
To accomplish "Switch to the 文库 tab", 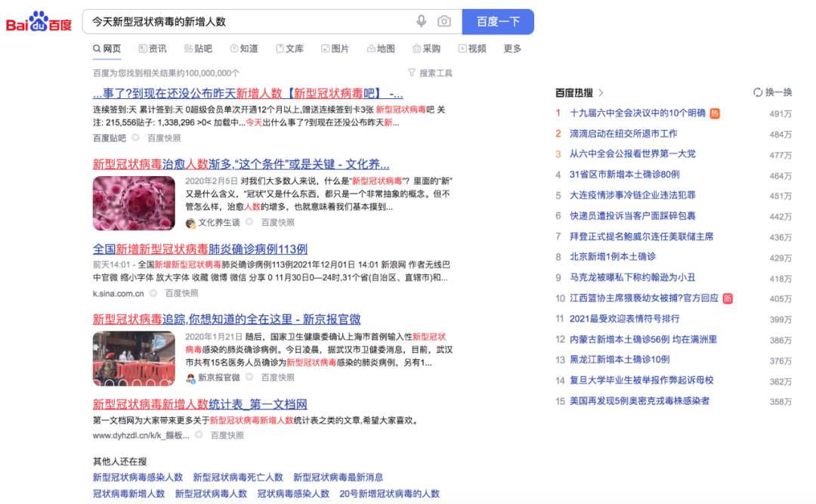I will (x=290, y=49).
